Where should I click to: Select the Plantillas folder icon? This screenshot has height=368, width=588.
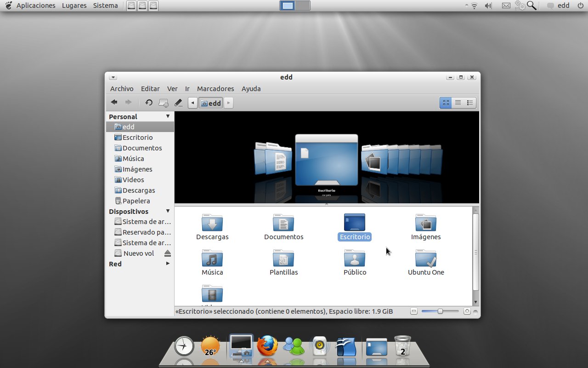click(x=283, y=258)
